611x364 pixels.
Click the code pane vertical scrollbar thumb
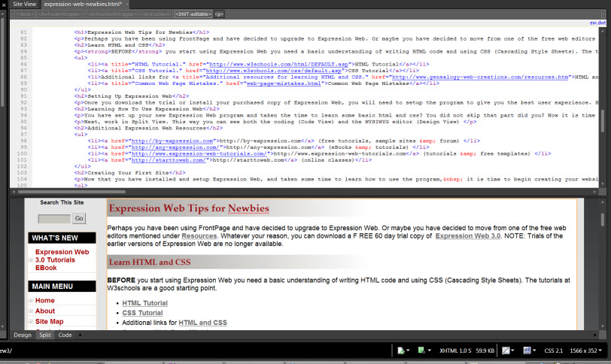(603, 120)
